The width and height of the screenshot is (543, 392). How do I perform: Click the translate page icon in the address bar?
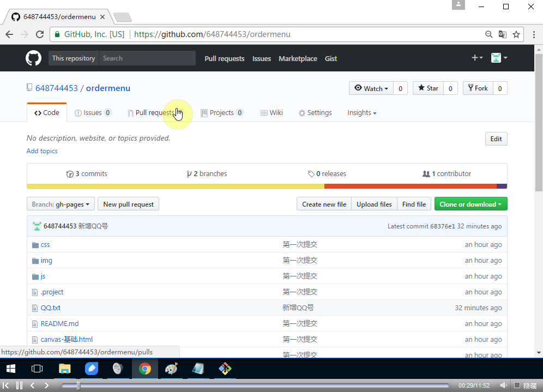pos(503,34)
